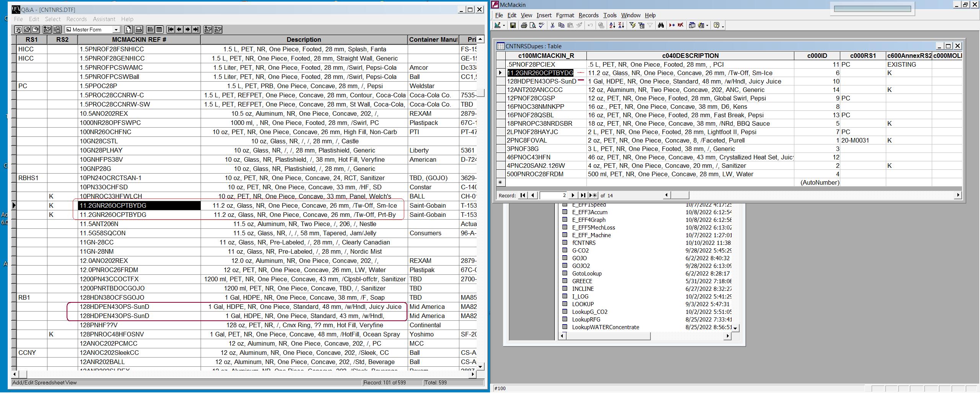The image size is (980, 397).
Task: Click cell 11.5ANT206N in Q&A table
Action: pyautogui.click(x=139, y=224)
